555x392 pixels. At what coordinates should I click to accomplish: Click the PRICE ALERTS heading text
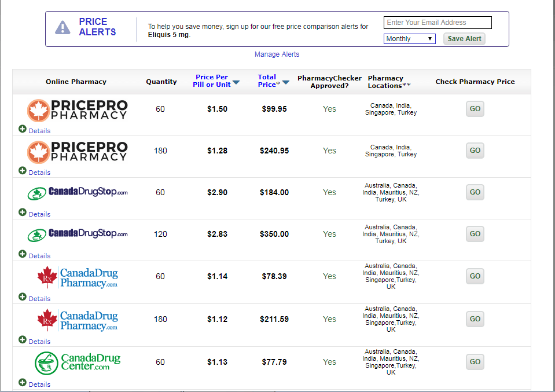click(x=97, y=27)
